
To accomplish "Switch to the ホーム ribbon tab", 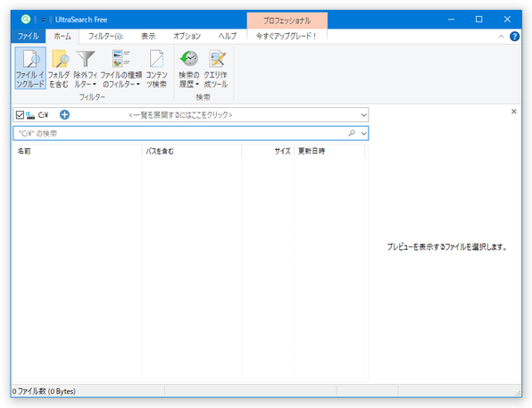I will click(x=62, y=36).
